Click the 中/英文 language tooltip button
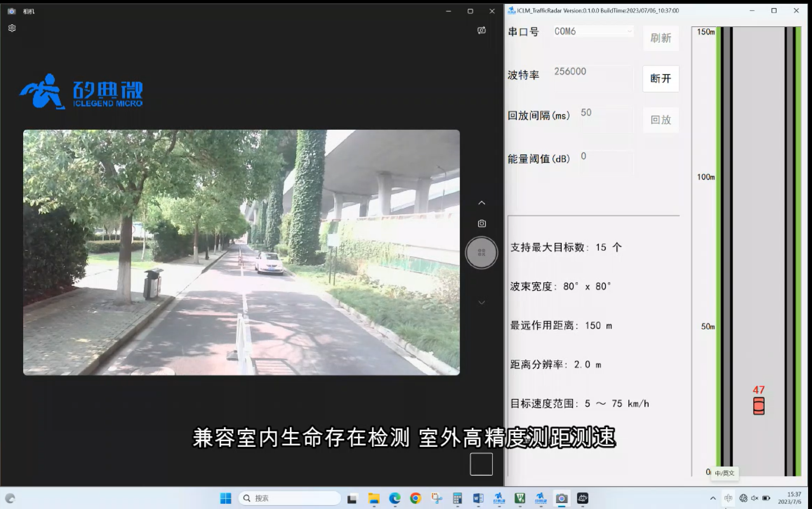Image resolution: width=812 pixels, height=509 pixels. (725, 473)
